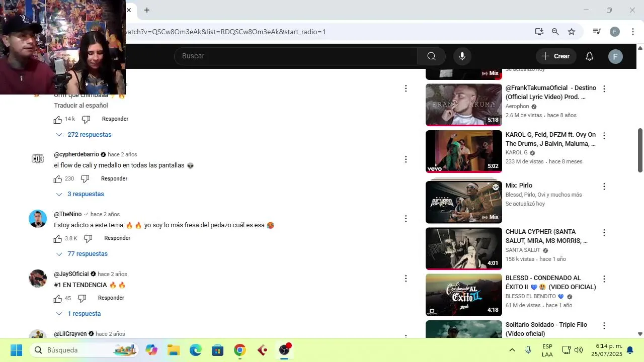
Task: Open @TheNino channel link
Action: coord(67,214)
